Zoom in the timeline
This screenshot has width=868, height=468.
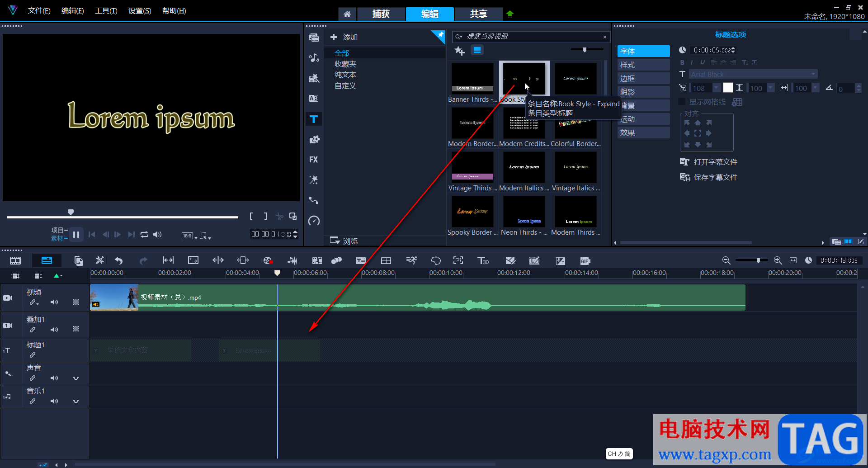tap(778, 260)
